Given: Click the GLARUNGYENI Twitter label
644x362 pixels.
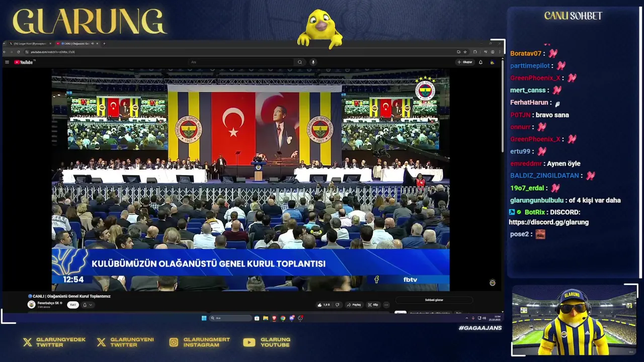Looking at the screenshot, I should pos(132,342).
